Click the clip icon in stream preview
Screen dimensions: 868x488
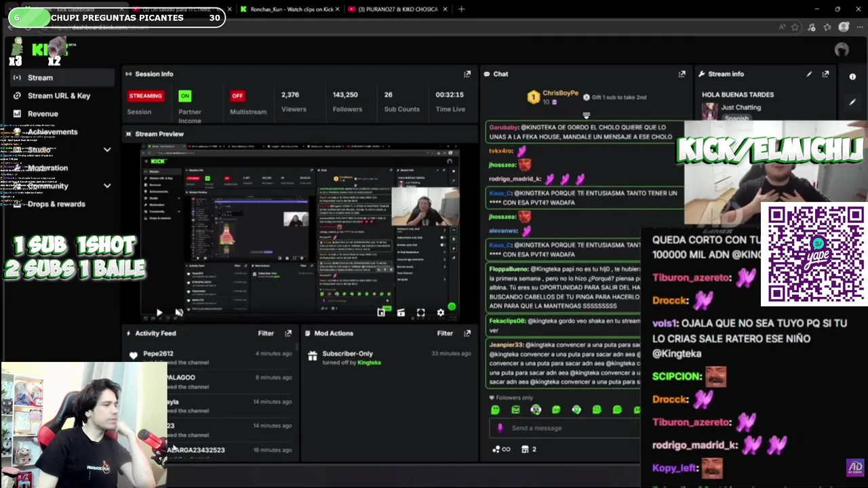click(x=401, y=312)
